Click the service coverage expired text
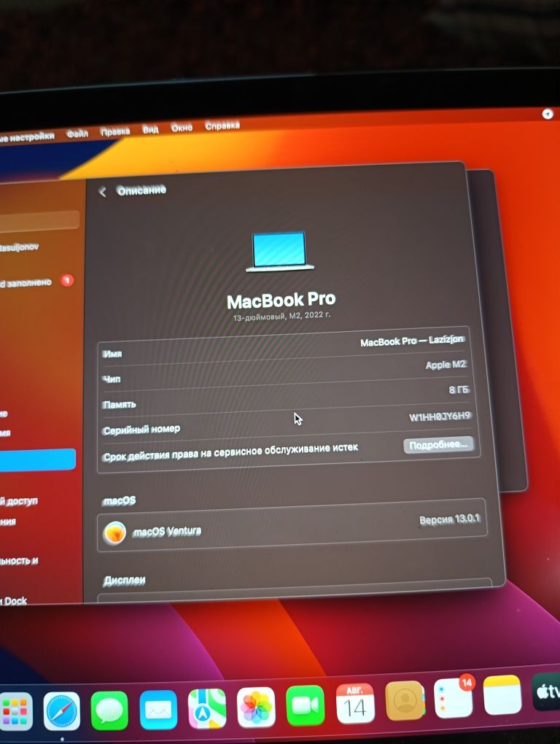Image resolution: width=560 pixels, height=744 pixels. point(230,452)
